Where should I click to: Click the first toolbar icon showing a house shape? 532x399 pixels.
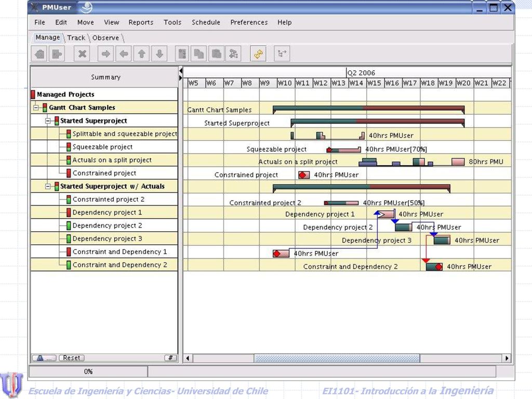tap(39, 54)
